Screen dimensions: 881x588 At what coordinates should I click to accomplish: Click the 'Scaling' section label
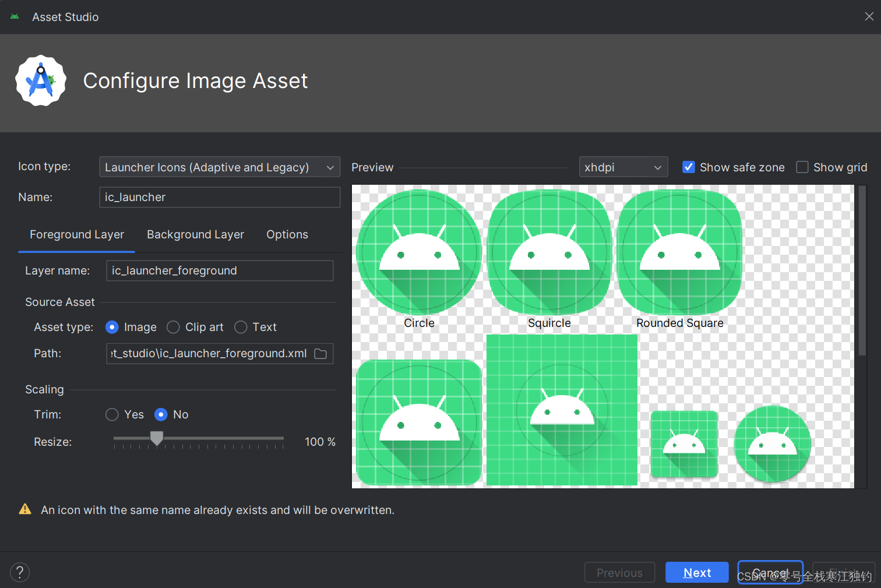[44, 389]
